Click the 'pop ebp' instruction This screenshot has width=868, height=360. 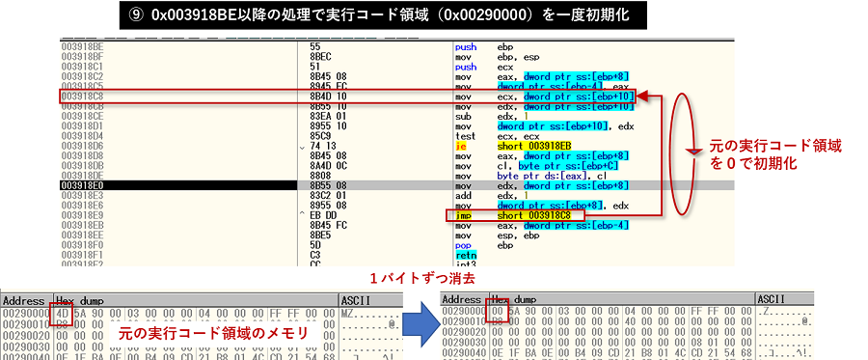484,245
